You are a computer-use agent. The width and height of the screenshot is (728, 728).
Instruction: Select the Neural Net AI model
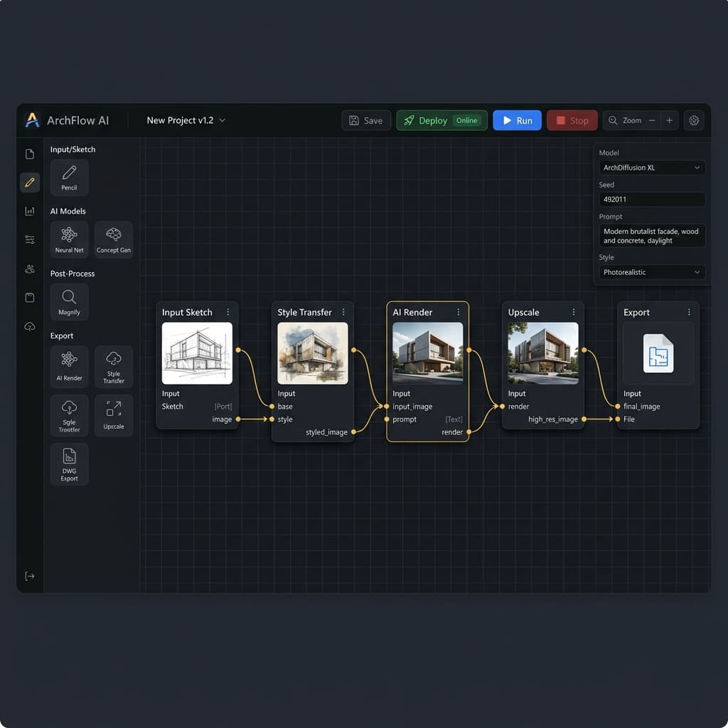click(x=69, y=239)
